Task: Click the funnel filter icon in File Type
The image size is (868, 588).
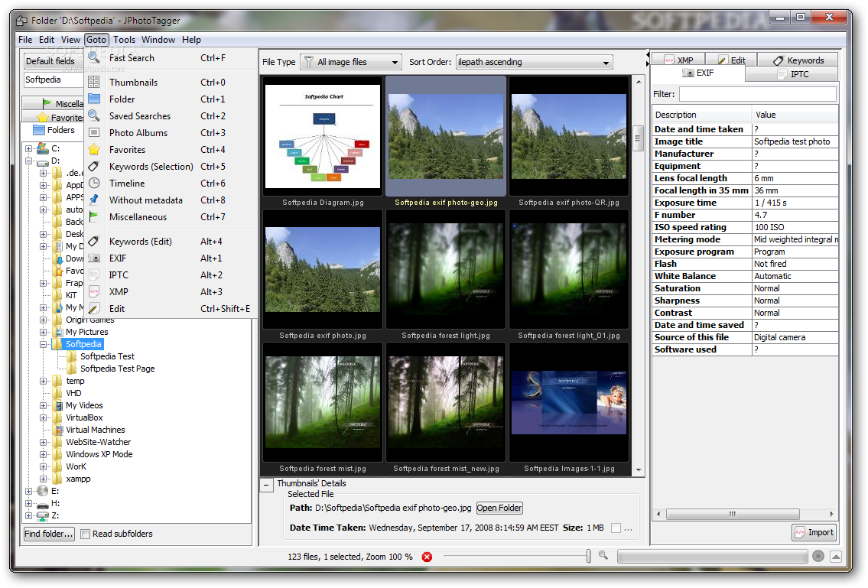Action: pos(309,61)
